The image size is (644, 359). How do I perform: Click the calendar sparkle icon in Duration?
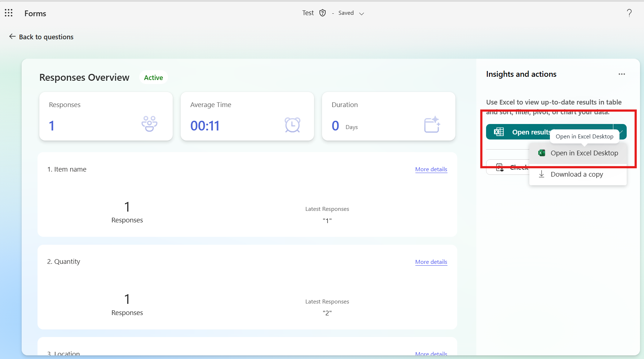point(432,124)
